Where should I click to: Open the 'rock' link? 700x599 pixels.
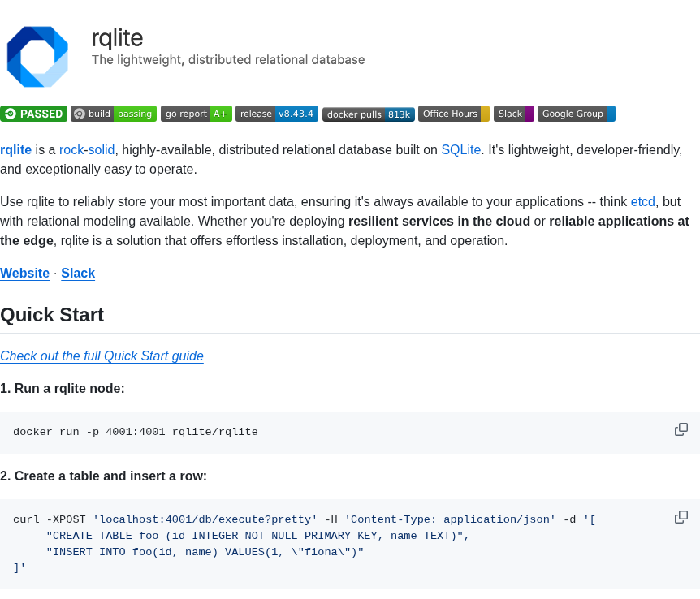pos(71,150)
